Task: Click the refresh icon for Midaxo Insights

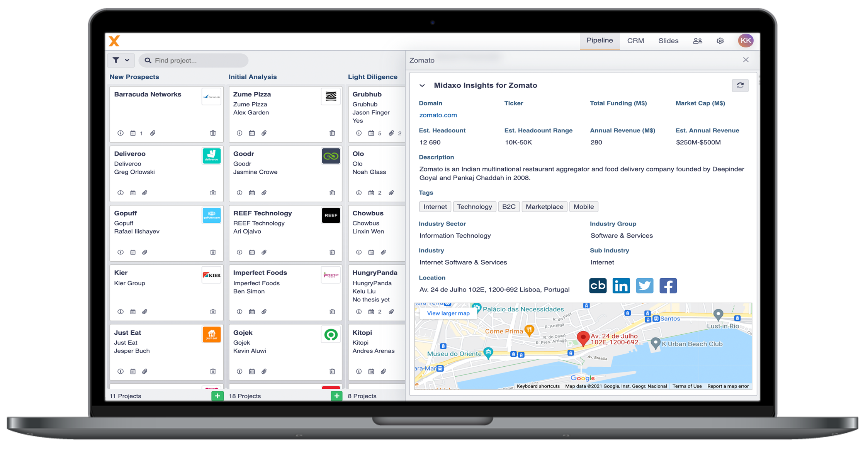Action: point(741,85)
